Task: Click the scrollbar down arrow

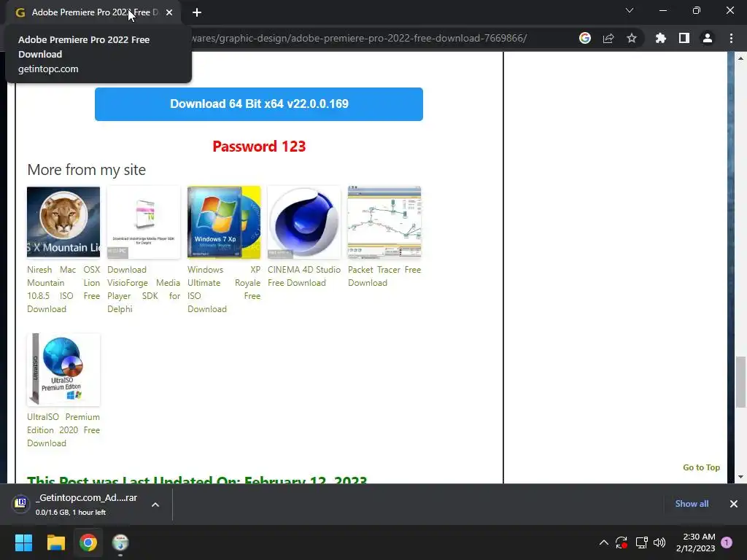Action: pos(740,477)
